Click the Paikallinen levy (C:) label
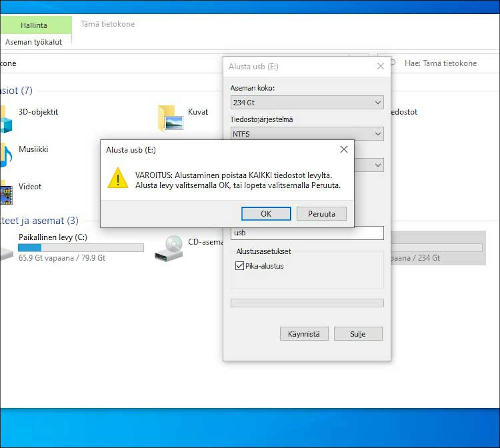The height and width of the screenshot is (448, 500). tap(53, 237)
